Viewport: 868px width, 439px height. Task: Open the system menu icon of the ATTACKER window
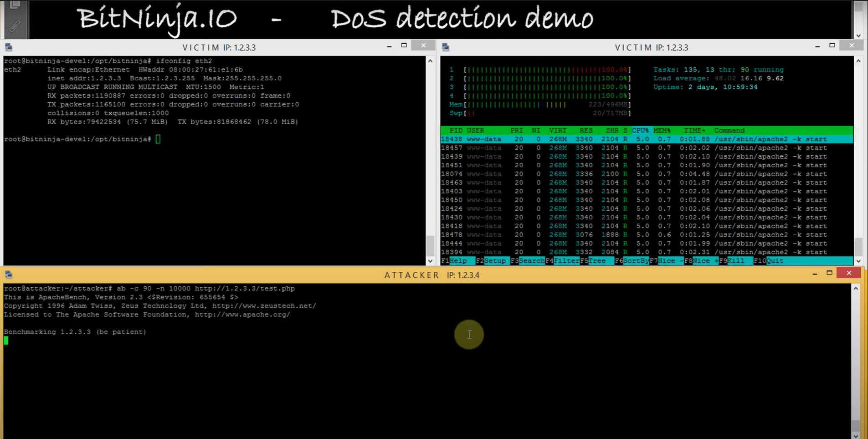[x=9, y=274]
